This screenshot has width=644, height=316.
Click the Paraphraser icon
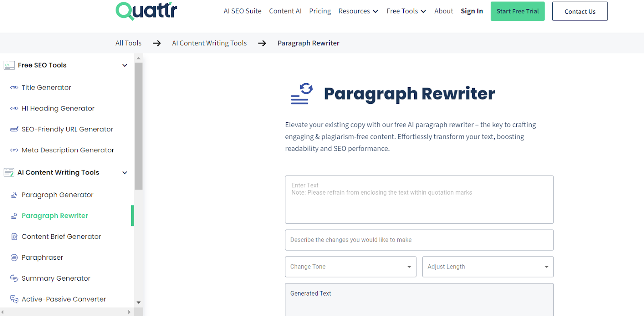point(14,258)
